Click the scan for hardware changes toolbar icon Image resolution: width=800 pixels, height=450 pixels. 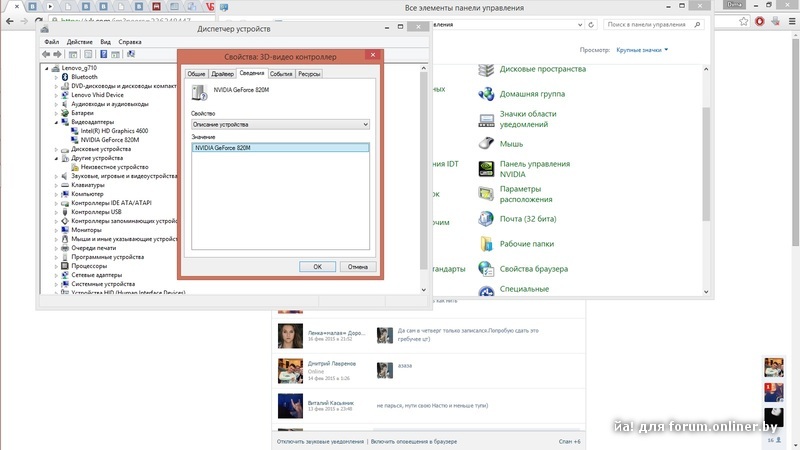tap(131, 54)
